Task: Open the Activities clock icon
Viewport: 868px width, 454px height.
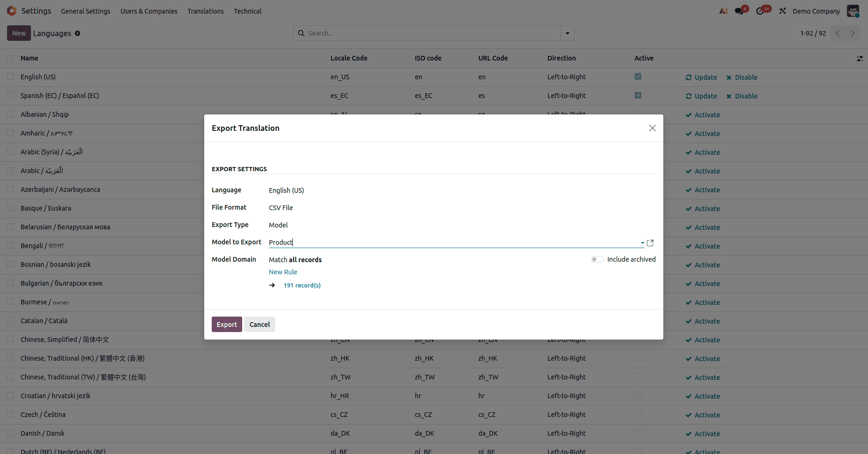Action: click(760, 10)
